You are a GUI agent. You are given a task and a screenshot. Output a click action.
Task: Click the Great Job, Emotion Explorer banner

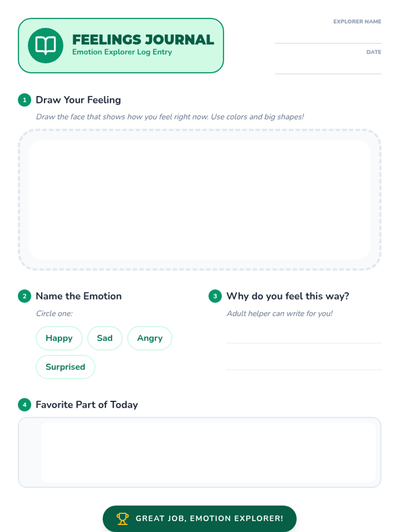click(199, 518)
